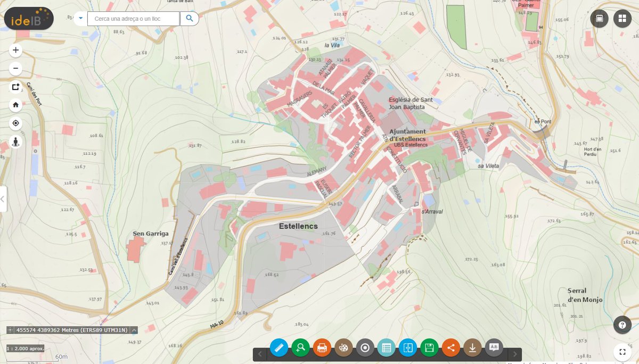The image size is (639, 364).
Task: Zoom out with the minus button
Action: click(x=15, y=69)
